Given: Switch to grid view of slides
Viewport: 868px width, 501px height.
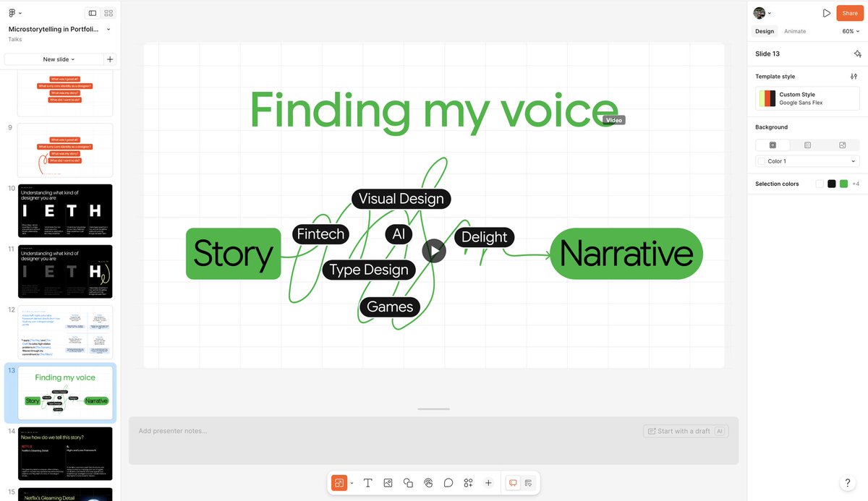Looking at the screenshot, I should click(x=109, y=13).
